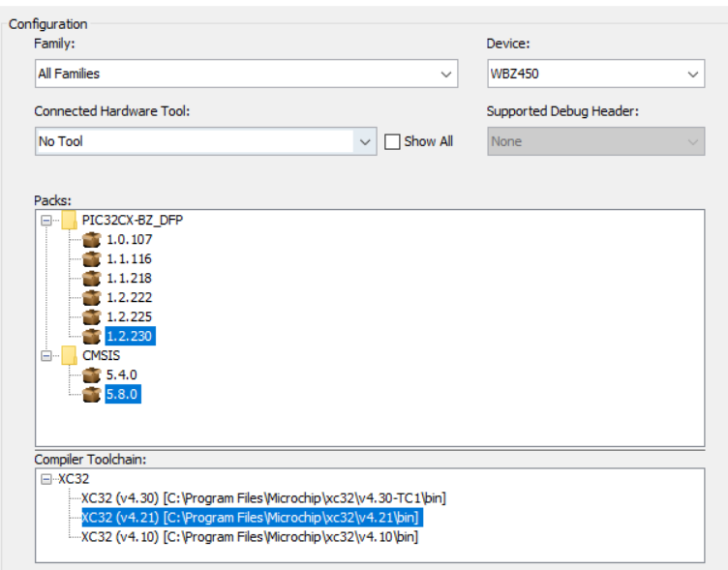Click the disabled Supported Debug Header dropdown
This screenshot has width=728, height=570.
pyautogui.click(x=595, y=141)
